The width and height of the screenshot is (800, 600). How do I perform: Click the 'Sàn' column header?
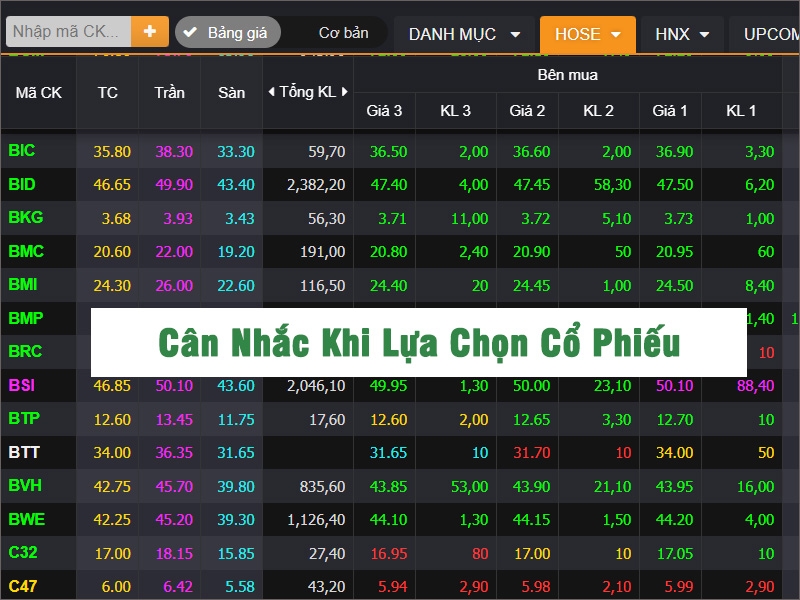[231, 93]
